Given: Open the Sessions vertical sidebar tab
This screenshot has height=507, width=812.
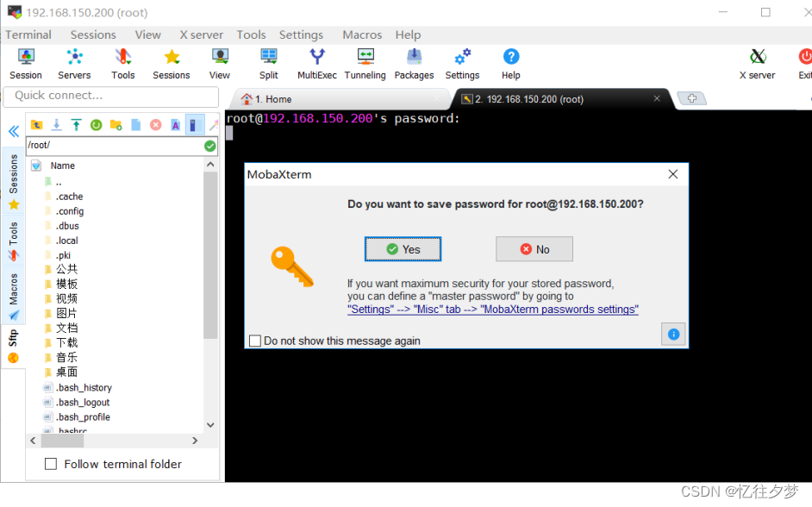Looking at the screenshot, I should [x=14, y=181].
